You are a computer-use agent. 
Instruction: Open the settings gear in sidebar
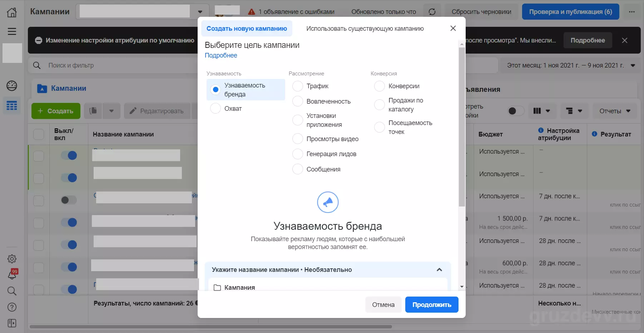click(12, 259)
